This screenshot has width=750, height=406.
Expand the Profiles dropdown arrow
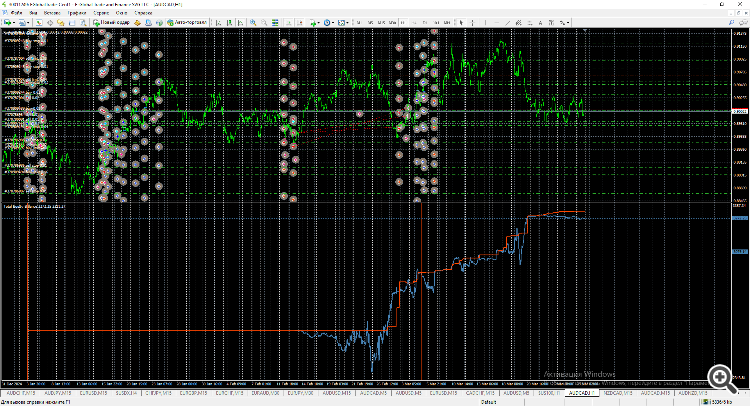pyautogui.click(x=28, y=22)
